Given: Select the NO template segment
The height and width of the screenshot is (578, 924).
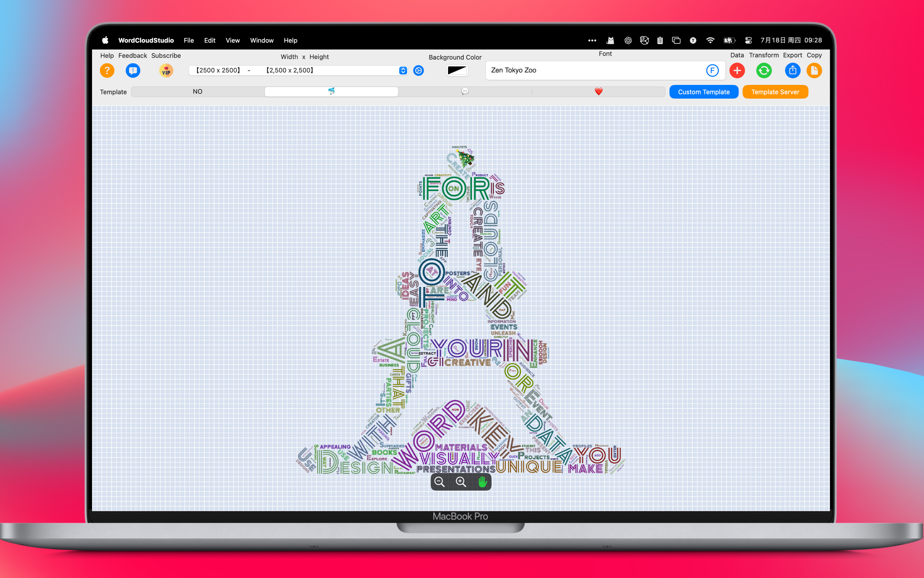Looking at the screenshot, I should pyautogui.click(x=198, y=92).
